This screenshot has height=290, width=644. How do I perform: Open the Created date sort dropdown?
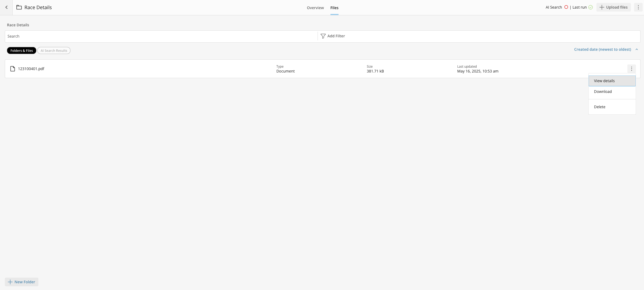tap(602, 49)
